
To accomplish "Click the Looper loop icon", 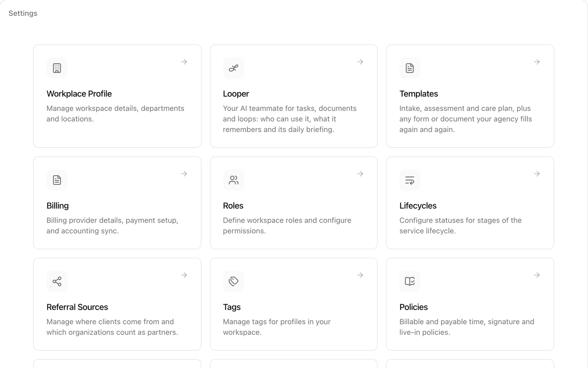I will (x=233, y=68).
